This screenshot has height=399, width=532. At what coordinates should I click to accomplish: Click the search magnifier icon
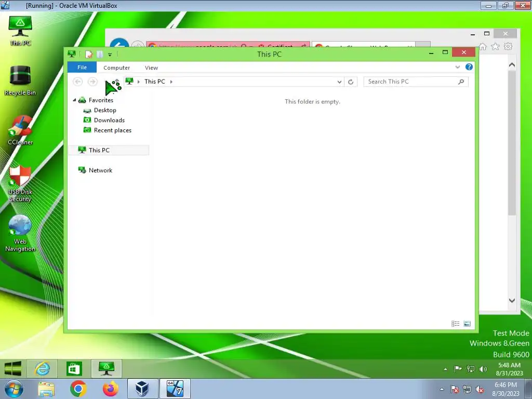click(x=461, y=82)
